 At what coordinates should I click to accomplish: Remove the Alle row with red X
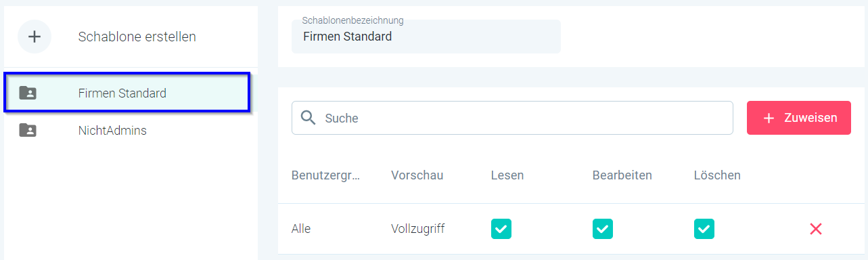tap(816, 229)
